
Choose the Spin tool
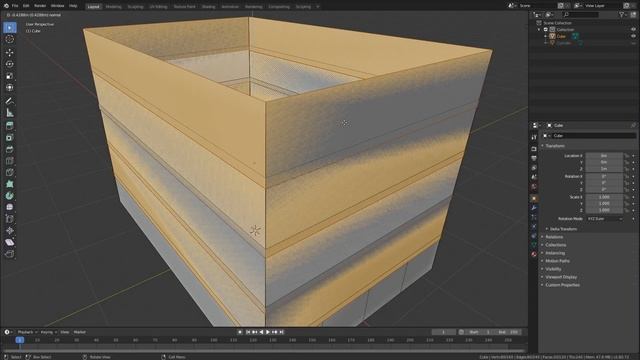click(x=10, y=196)
